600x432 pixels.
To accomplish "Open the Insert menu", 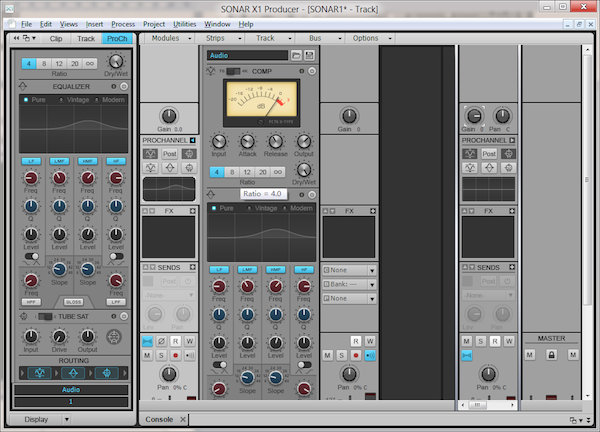I will 94,24.
